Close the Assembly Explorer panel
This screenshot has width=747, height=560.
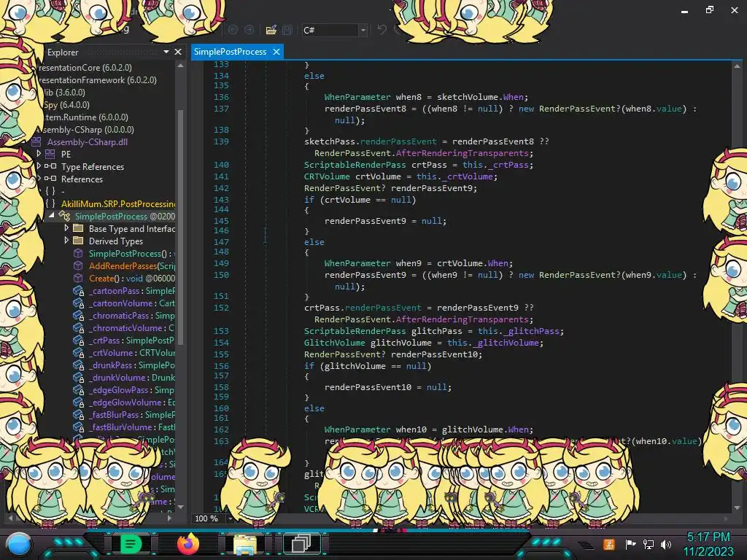(178, 52)
